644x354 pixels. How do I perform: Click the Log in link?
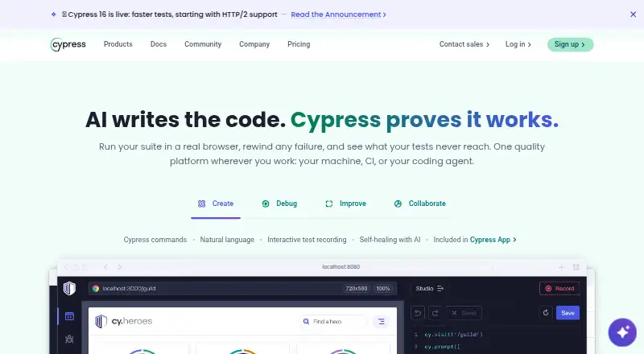(518, 44)
